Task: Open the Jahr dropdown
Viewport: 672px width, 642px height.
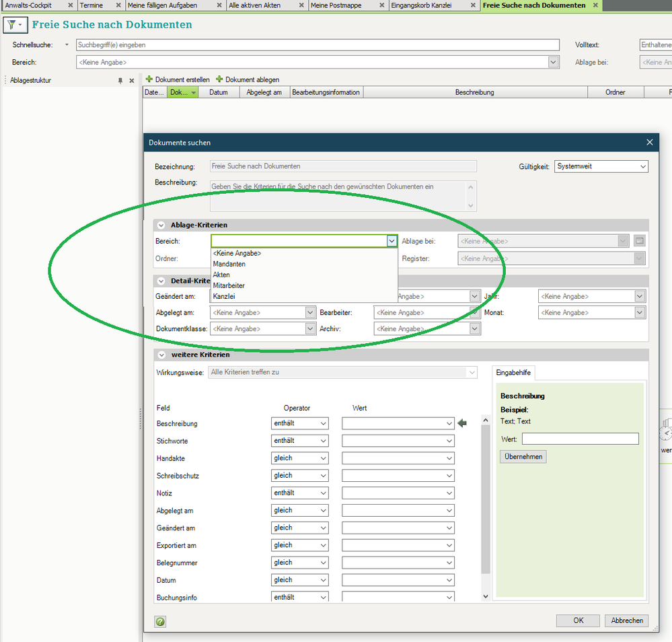Action: click(640, 296)
